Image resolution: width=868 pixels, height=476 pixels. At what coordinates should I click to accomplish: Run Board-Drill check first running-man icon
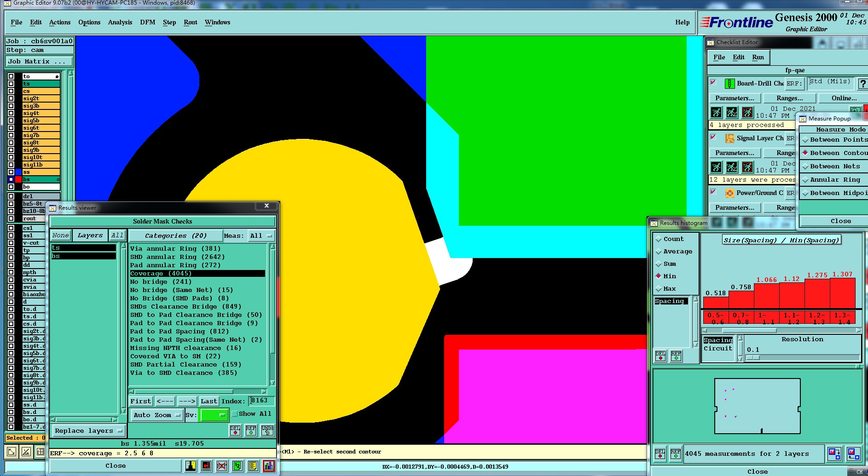[717, 112]
